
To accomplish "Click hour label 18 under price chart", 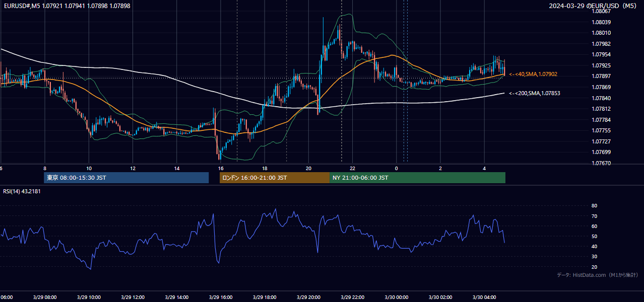I will 265,168.
